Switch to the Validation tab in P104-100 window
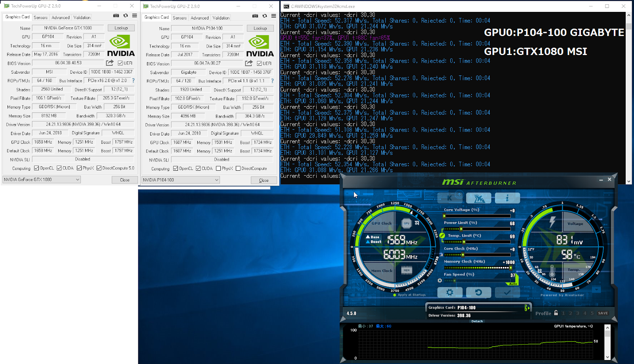 coord(221,17)
